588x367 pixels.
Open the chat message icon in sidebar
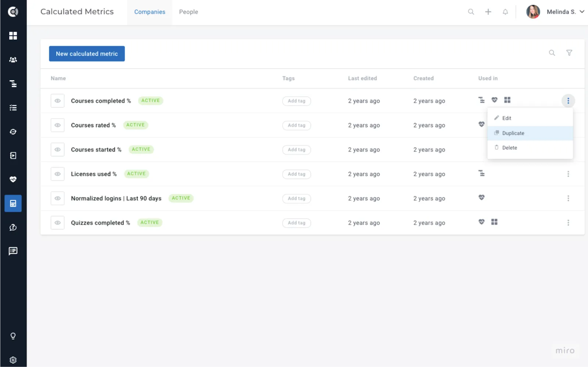(x=13, y=251)
